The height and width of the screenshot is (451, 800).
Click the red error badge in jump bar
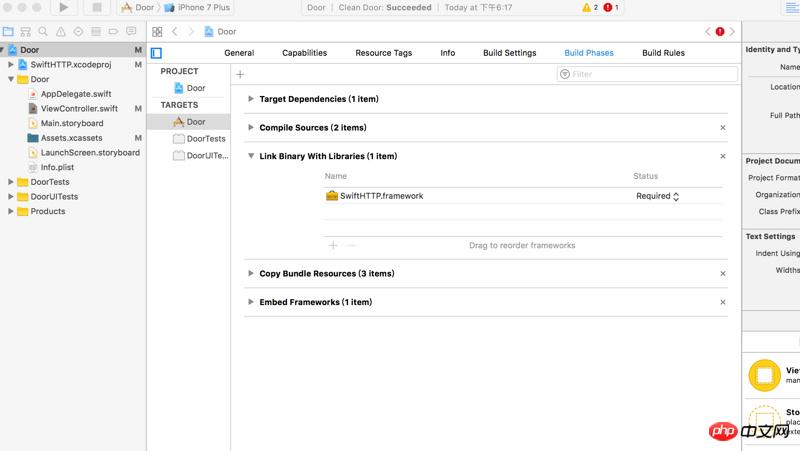[720, 32]
